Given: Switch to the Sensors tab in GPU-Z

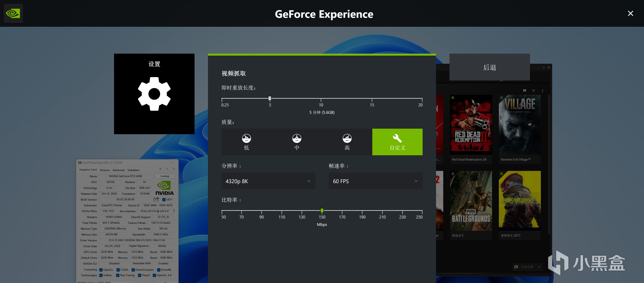Looking at the screenshot, I should (105, 170).
